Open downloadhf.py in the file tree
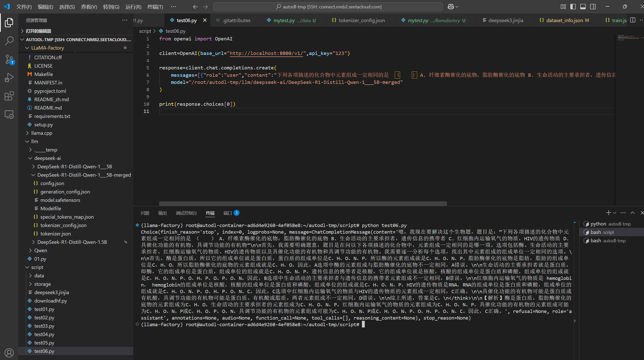Screen dimensions: 644x360 pos(76,301)
